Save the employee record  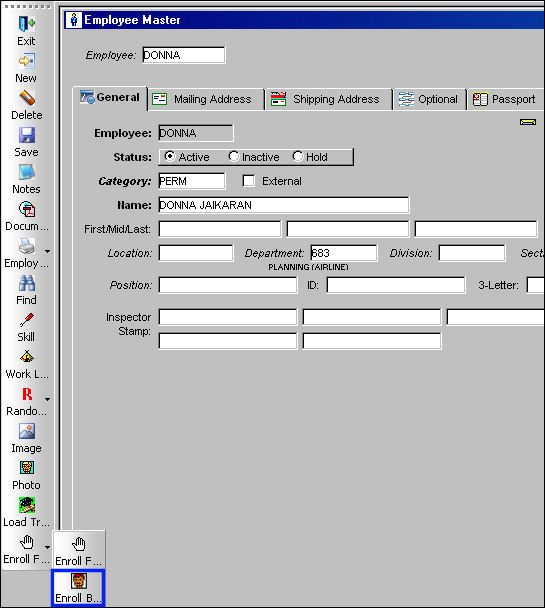[26, 135]
